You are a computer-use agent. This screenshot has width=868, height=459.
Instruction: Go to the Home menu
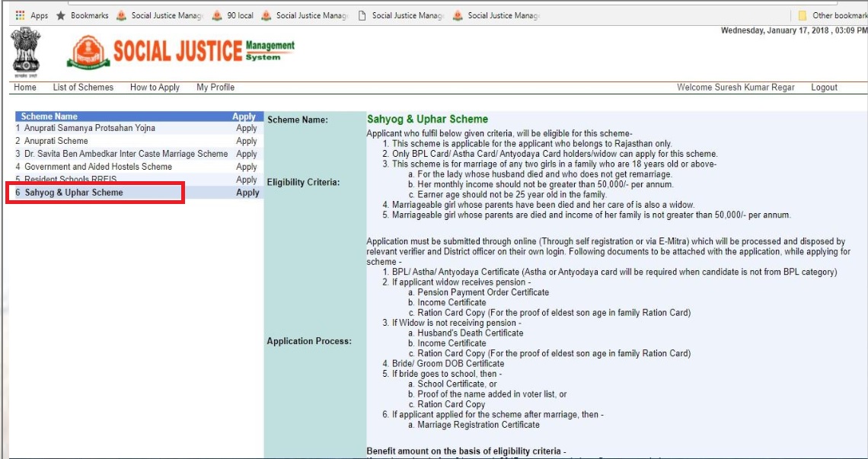(x=25, y=88)
